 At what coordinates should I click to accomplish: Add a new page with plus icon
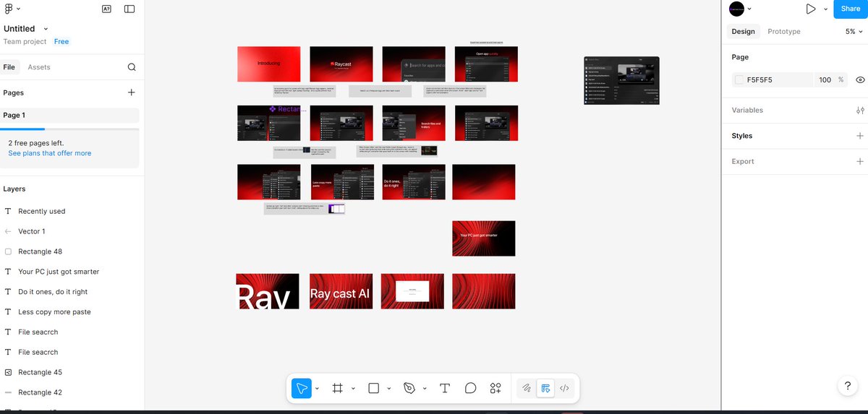click(132, 92)
